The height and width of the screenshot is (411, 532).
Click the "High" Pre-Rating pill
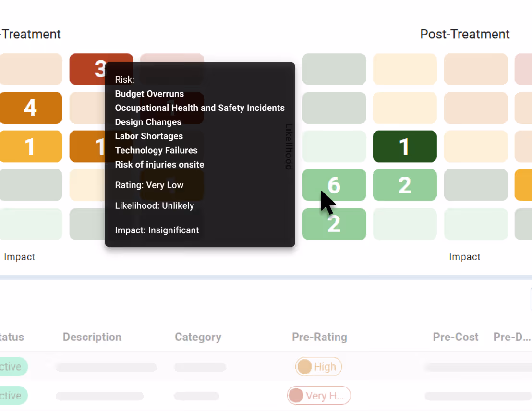[318, 366]
